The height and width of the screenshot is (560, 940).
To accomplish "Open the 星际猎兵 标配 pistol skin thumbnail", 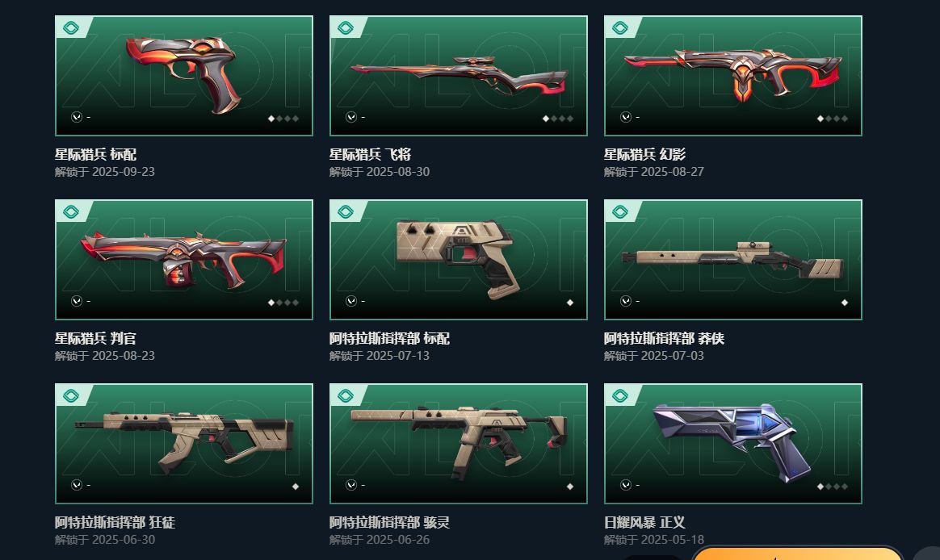I will pyautogui.click(x=184, y=76).
